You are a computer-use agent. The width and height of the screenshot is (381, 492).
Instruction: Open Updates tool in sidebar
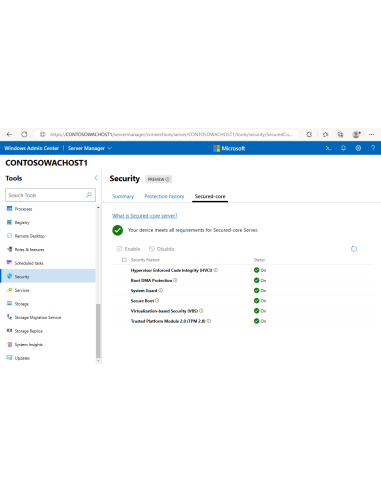click(x=48, y=358)
